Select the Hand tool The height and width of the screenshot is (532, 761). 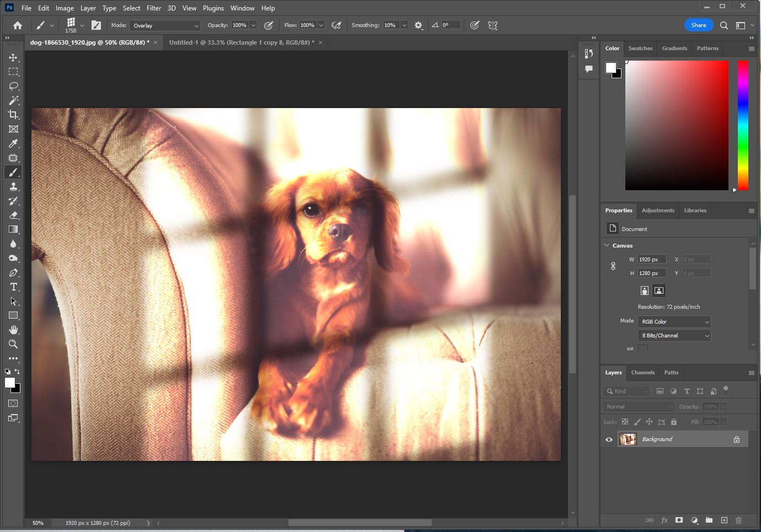coord(13,330)
